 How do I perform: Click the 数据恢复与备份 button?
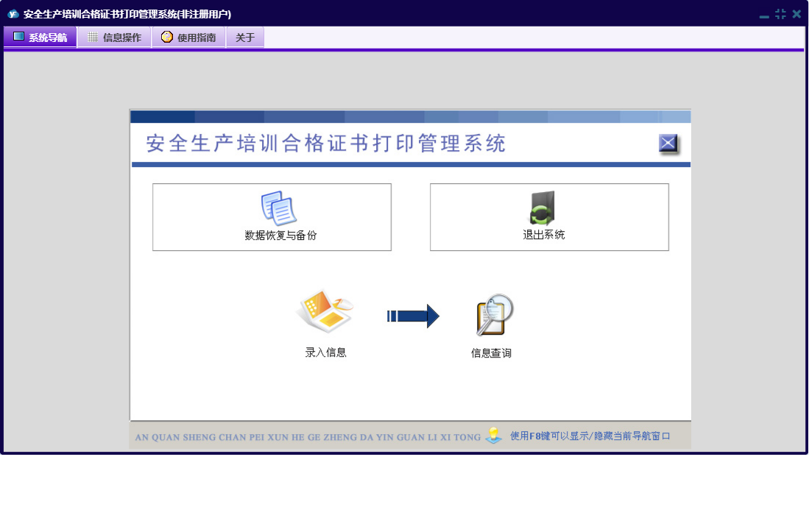point(272,217)
